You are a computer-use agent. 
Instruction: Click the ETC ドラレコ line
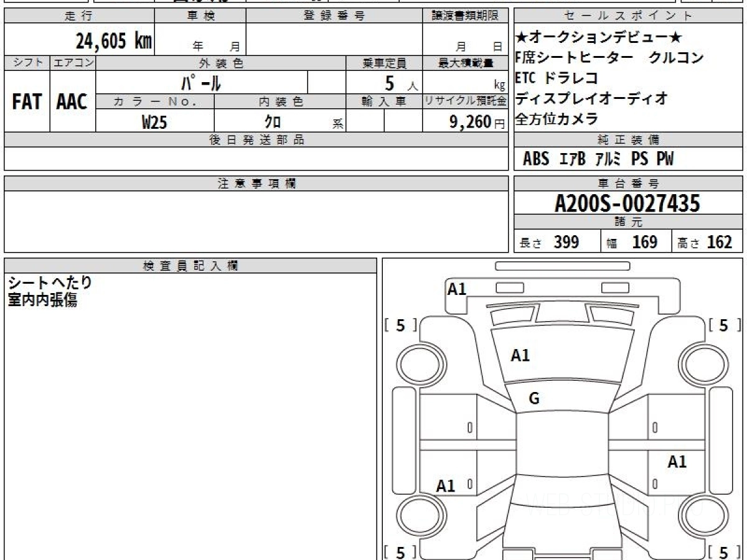(x=557, y=78)
